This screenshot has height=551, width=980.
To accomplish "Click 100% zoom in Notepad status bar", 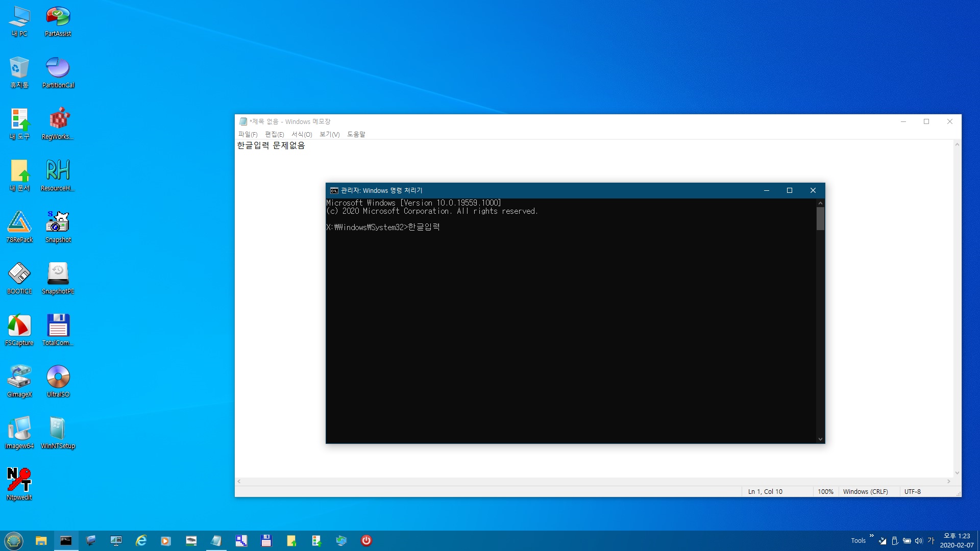I will 825,492.
